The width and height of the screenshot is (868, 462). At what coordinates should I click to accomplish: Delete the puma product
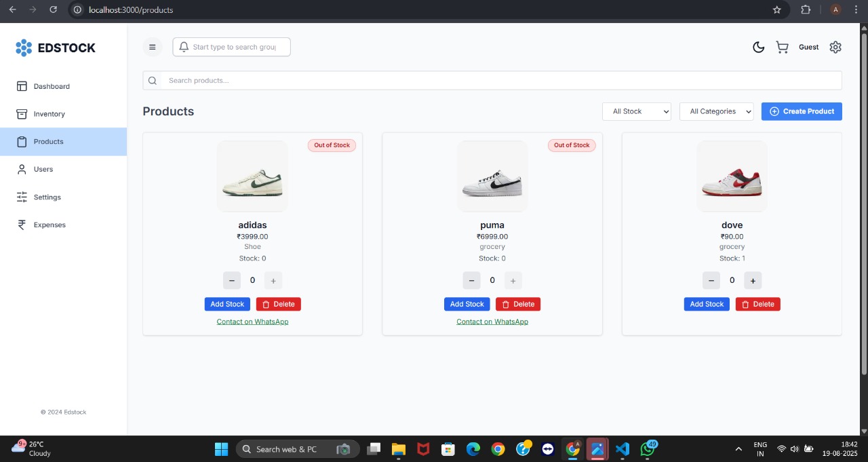(518, 304)
